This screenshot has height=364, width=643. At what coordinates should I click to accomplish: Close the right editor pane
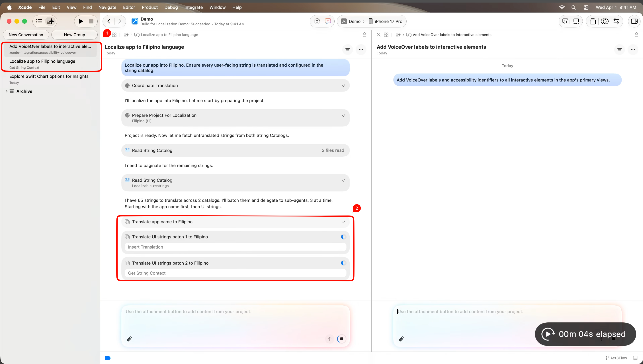379,35
